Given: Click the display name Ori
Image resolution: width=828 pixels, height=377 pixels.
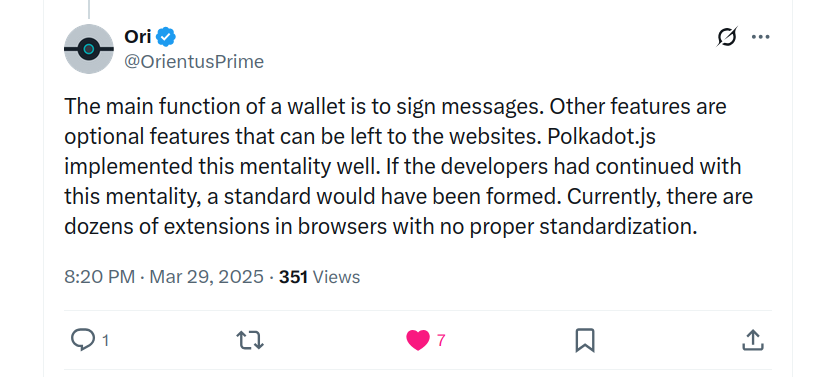Looking at the screenshot, I should tap(138, 37).
